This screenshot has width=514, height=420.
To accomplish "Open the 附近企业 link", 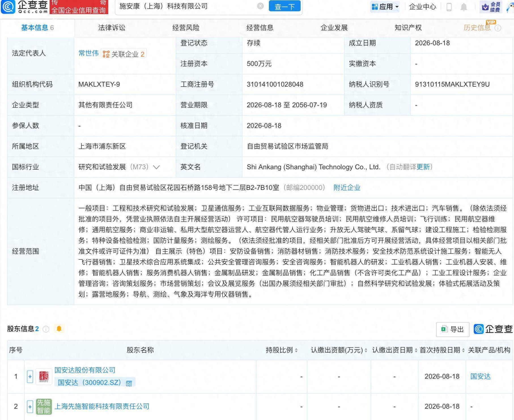I will coord(347,188).
